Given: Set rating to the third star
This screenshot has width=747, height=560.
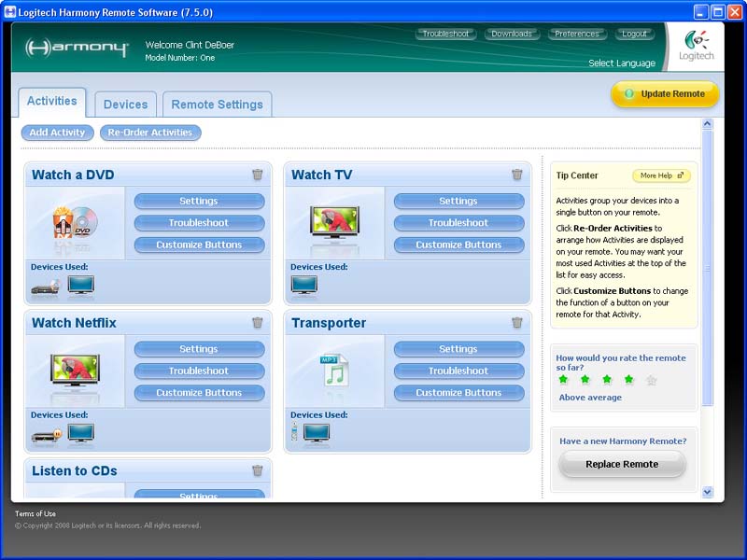Looking at the screenshot, I should point(607,380).
